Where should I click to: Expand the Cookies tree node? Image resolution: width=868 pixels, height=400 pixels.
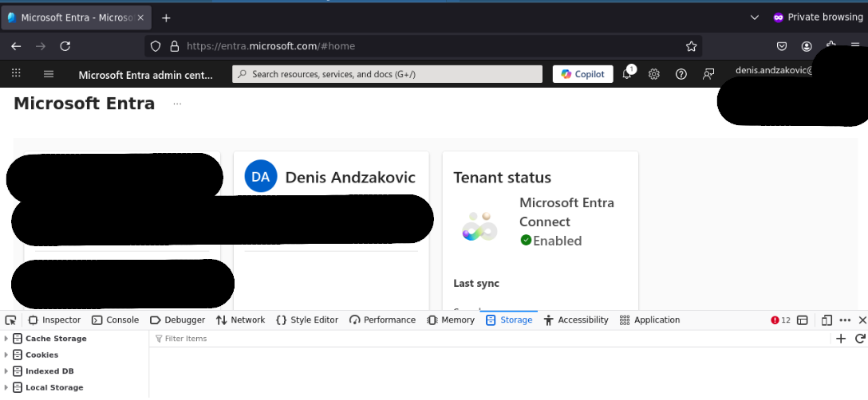coord(6,355)
